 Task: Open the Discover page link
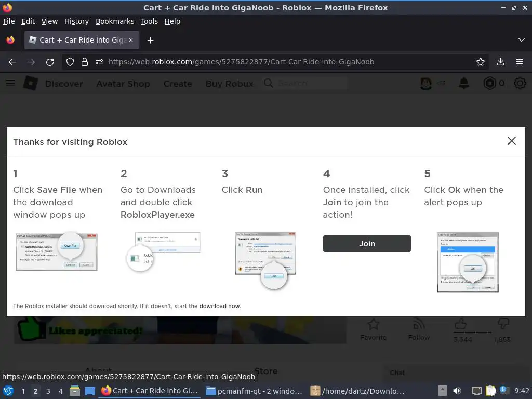(x=64, y=84)
